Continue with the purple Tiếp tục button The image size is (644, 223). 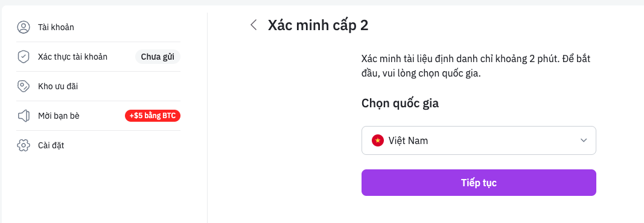pos(479,183)
